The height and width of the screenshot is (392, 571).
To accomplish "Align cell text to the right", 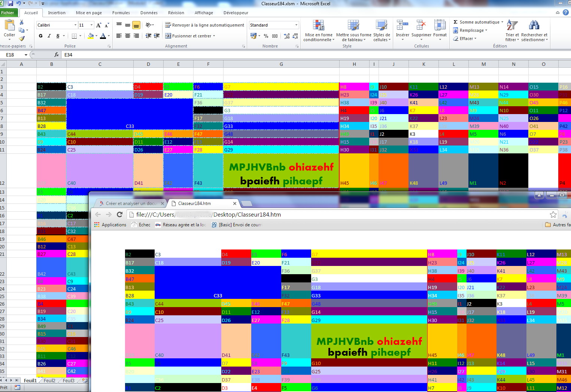I will point(136,36).
